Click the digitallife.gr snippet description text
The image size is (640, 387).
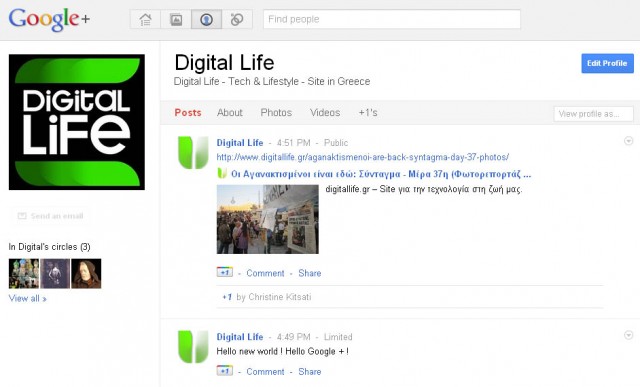click(424, 189)
